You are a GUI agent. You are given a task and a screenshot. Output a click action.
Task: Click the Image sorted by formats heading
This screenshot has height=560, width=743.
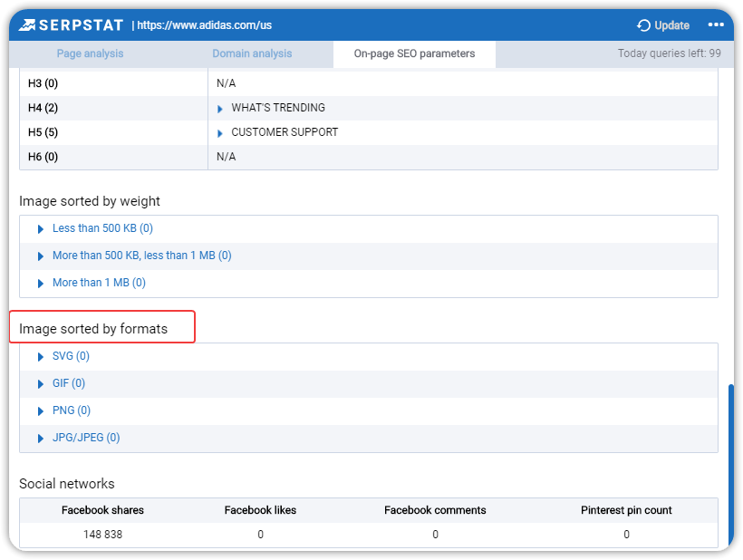(93, 329)
